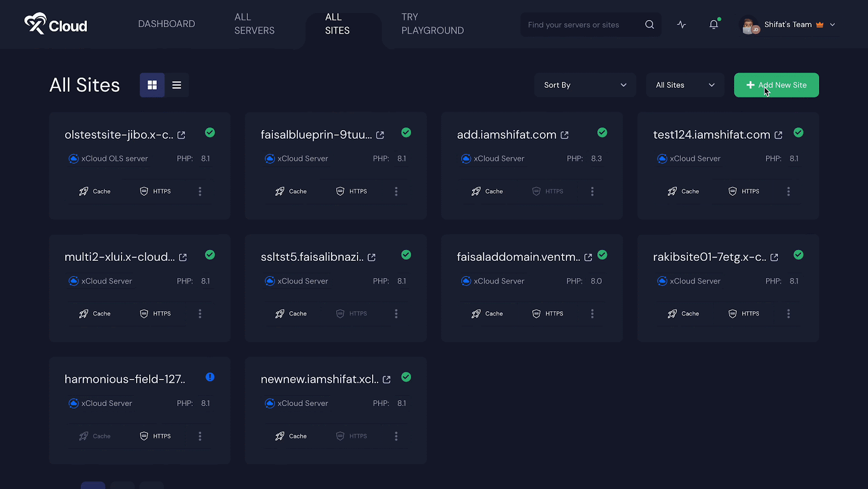Expand the All Sites filter dropdown
868x489 pixels.
pyautogui.click(x=685, y=85)
